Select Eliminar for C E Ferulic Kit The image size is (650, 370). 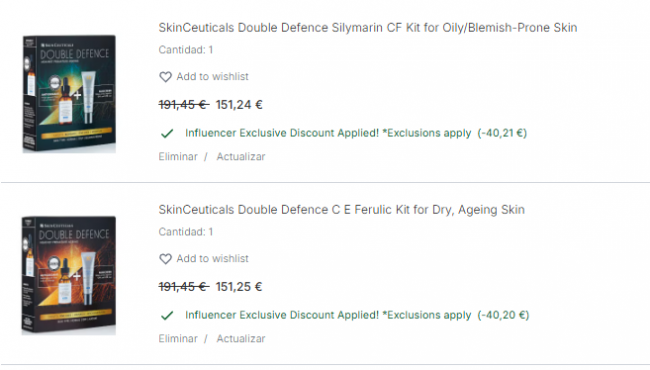coord(178,339)
